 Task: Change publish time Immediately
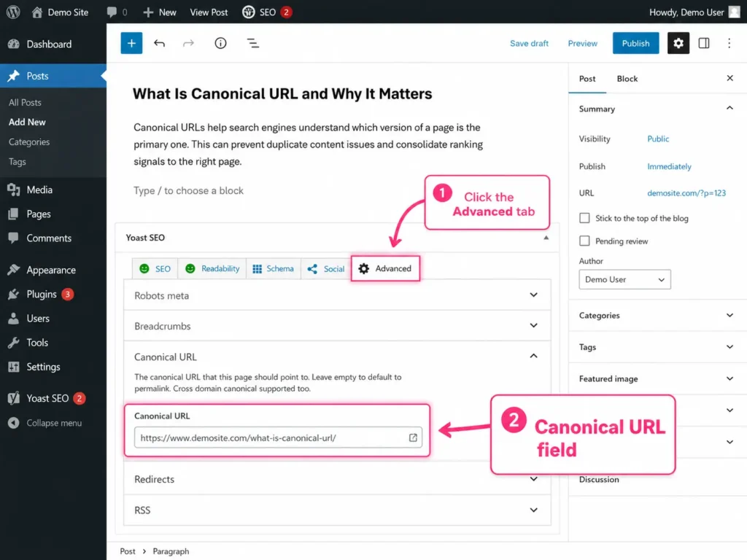click(x=669, y=167)
